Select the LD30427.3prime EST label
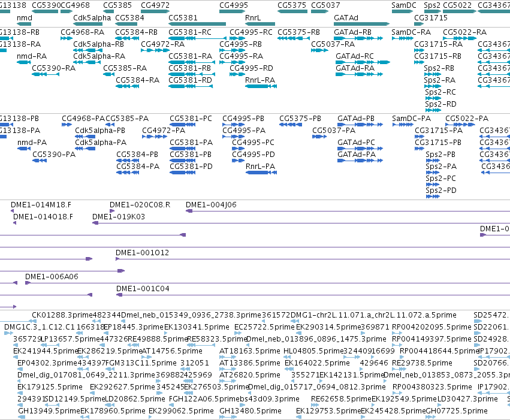The height and width of the screenshot is (420, 510). click(467, 399)
